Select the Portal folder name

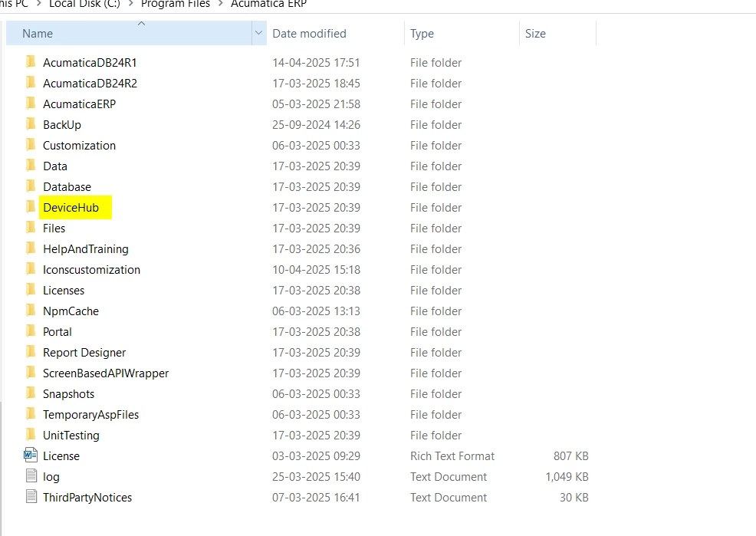coord(58,332)
